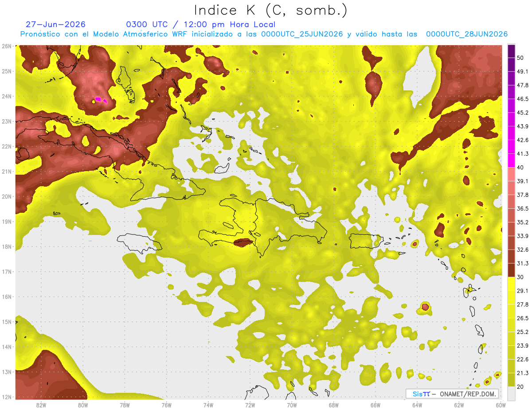This screenshot has width=532, height=411.
Task: Click '0300 UTC / 12:00 pm Hora Local'
Action: pyautogui.click(x=201, y=24)
